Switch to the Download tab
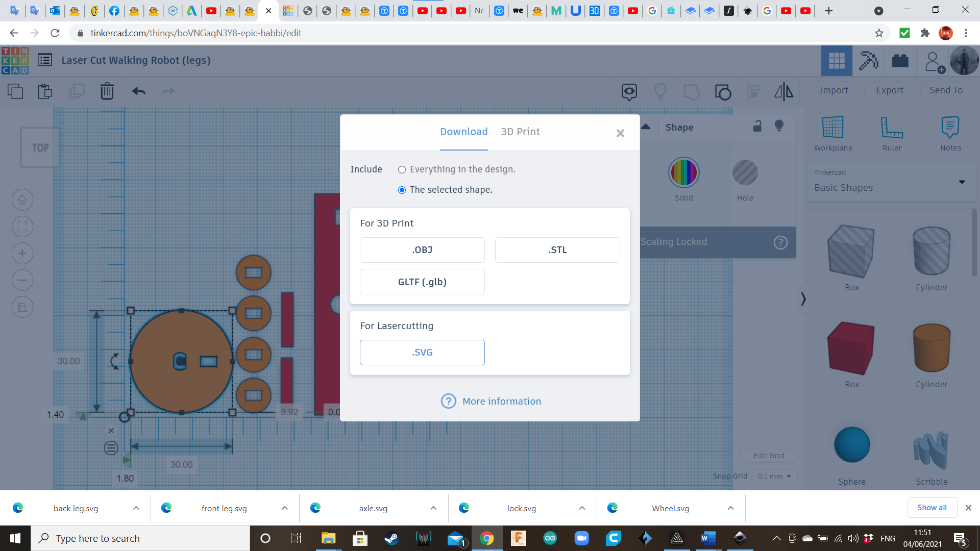Image resolution: width=980 pixels, height=551 pixels. (x=463, y=132)
